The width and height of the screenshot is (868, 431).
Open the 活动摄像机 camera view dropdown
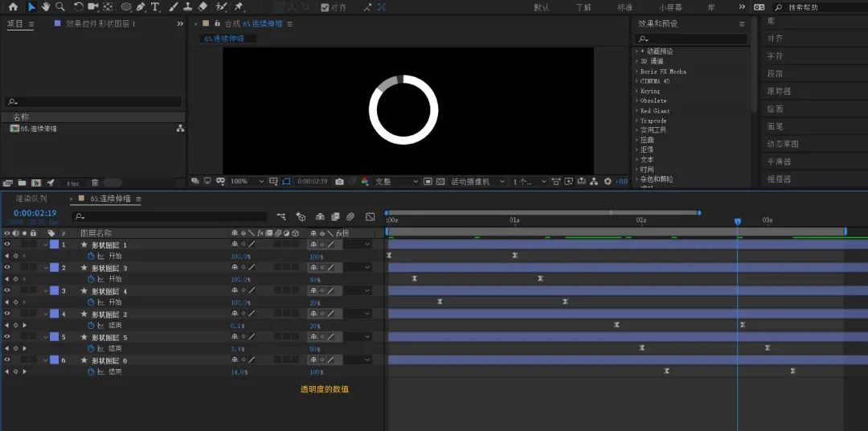478,181
